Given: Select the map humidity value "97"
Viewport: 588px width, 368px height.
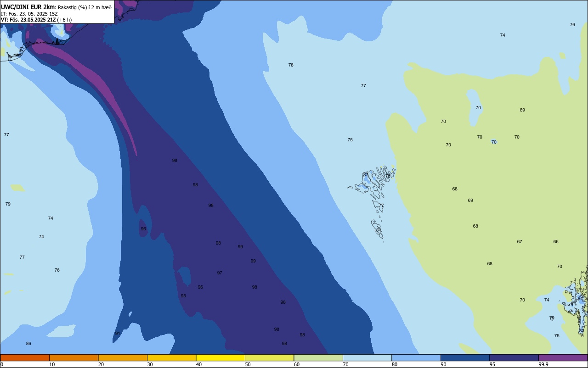Looking at the screenshot, I should click(x=220, y=273).
